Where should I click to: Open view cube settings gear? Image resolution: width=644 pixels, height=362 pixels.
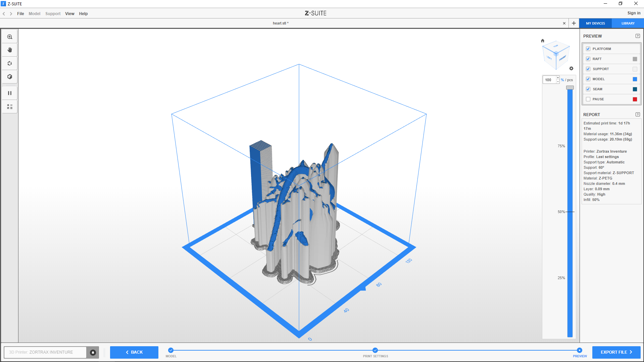click(x=571, y=68)
